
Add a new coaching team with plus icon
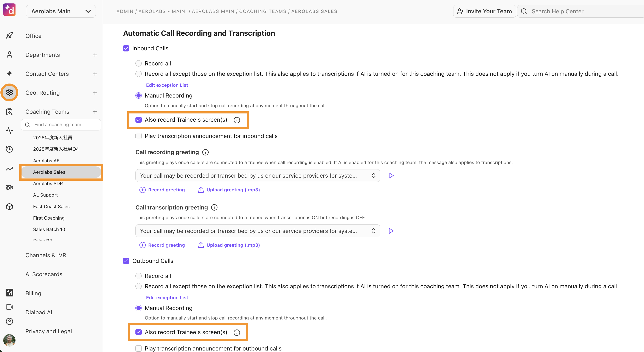tap(95, 112)
